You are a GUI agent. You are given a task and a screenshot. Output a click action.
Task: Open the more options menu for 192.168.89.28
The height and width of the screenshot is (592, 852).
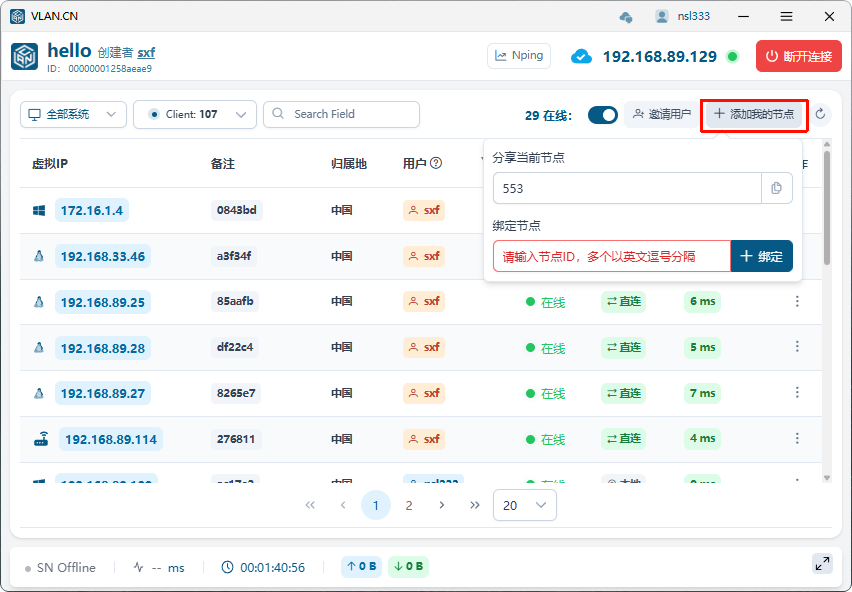point(797,346)
